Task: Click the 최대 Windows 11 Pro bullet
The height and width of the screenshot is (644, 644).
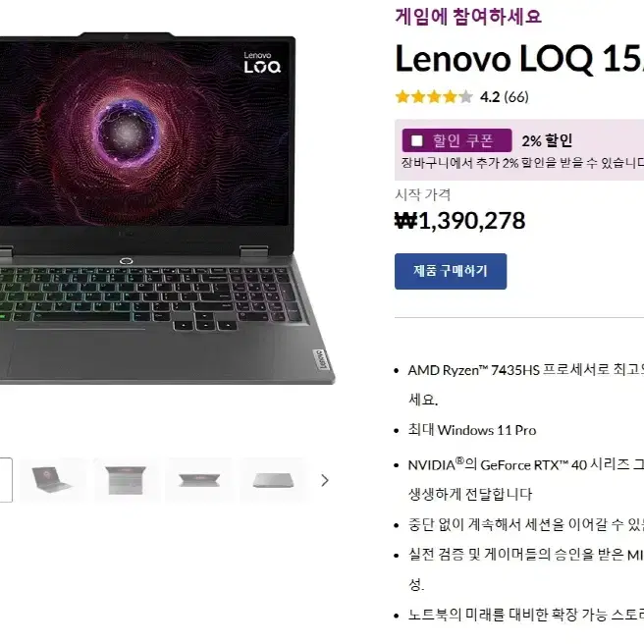Action: (x=472, y=430)
